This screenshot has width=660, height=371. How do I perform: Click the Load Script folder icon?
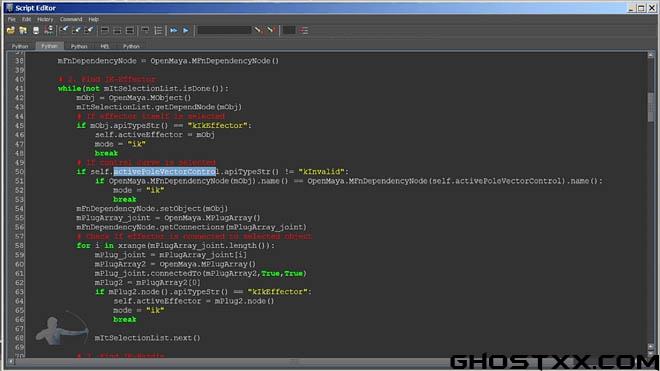pos(11,30)
